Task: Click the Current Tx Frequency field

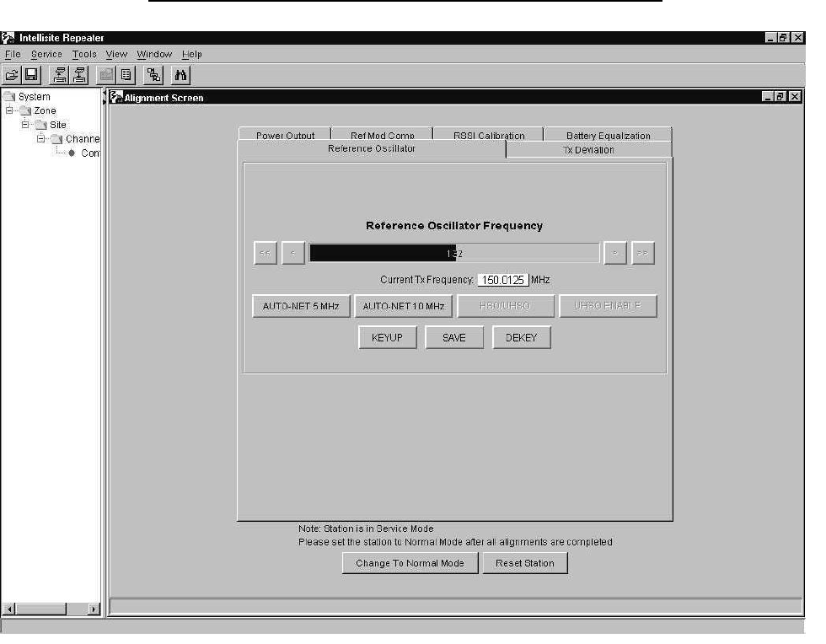Action: point(503,280)
